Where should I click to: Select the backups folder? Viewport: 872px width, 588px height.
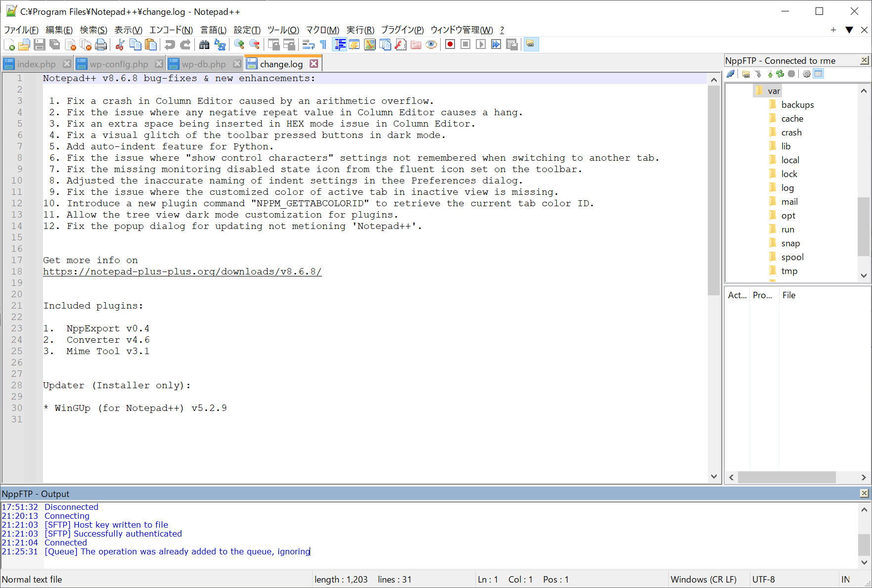coord(797,105)
